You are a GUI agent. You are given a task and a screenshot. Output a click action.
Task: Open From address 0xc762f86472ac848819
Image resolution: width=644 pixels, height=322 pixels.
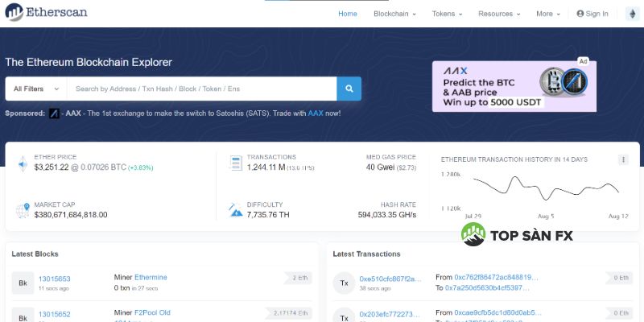click(496, 277)
